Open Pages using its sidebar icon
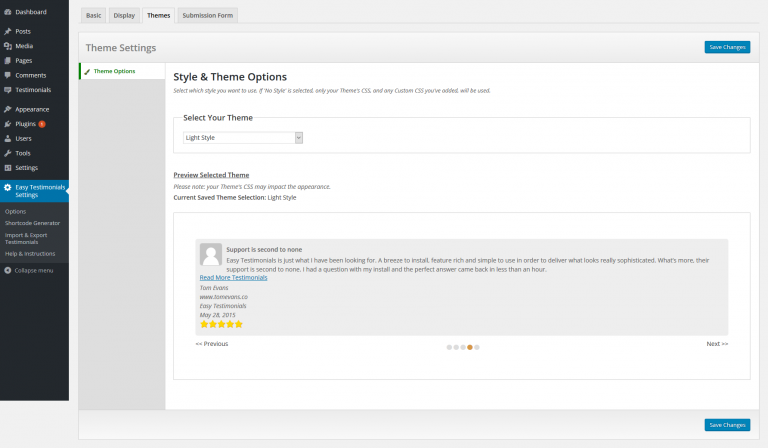The image size is (768, 448). (8, 61)
